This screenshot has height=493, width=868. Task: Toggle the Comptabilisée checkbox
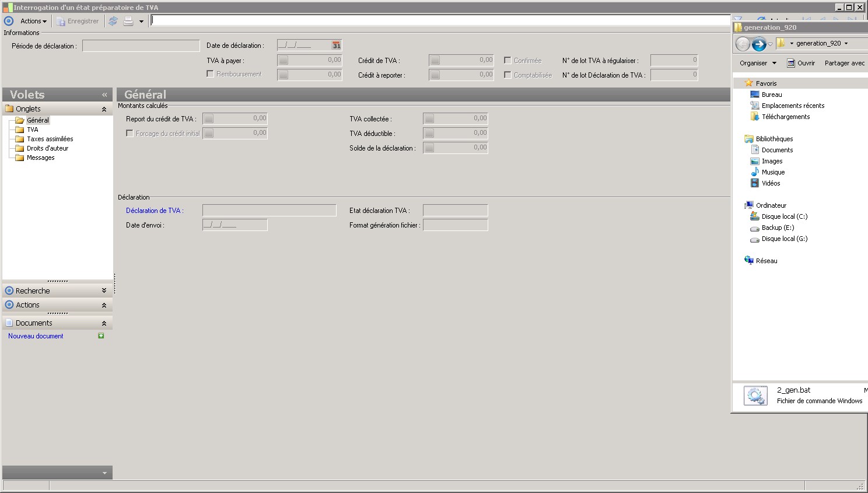508,75
